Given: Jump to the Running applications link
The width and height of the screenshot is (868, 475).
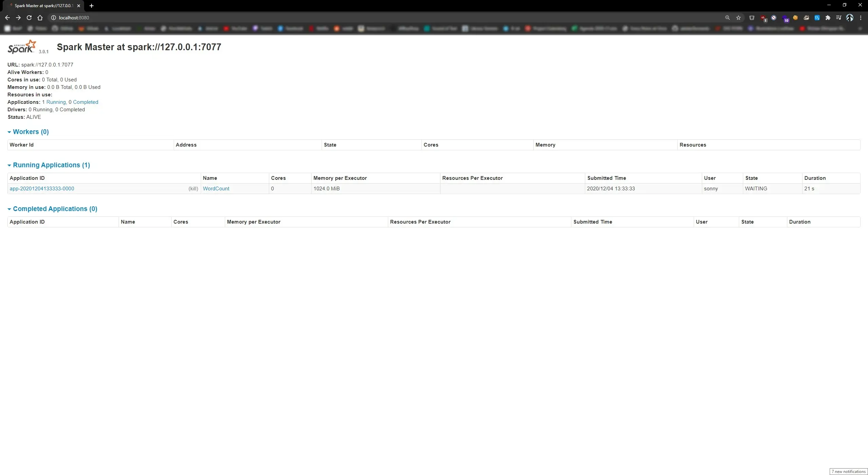Looking at the screenshot, I should 56,102.
